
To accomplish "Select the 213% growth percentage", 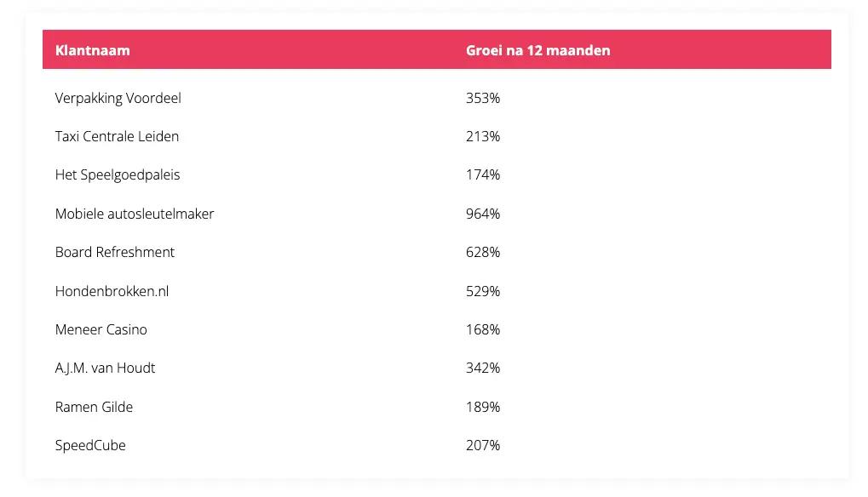I will [x=483, y=136].
